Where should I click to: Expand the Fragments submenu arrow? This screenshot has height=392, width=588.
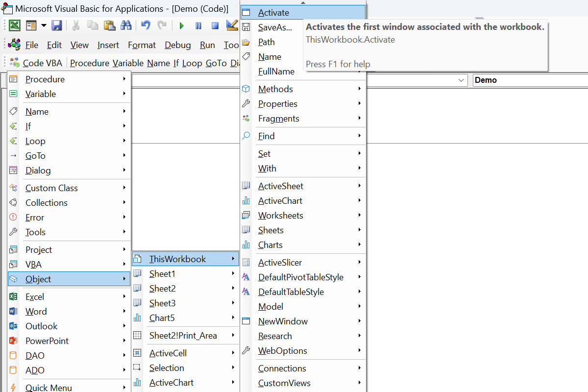click(x=360, y=118)
